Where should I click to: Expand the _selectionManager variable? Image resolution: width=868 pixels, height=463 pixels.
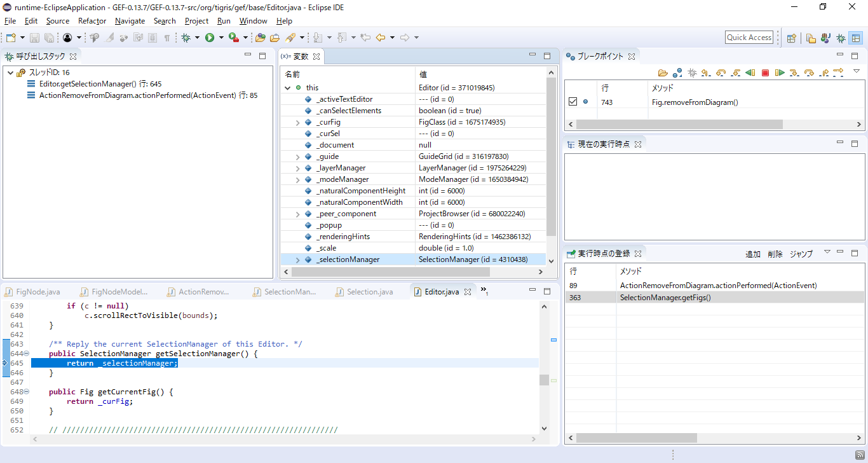(297, 259)
